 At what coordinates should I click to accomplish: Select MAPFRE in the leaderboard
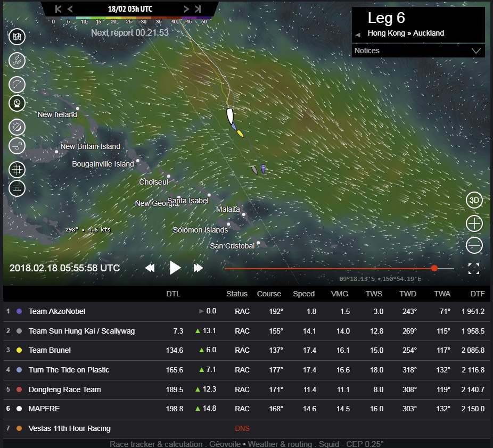(x=246, y=409)
